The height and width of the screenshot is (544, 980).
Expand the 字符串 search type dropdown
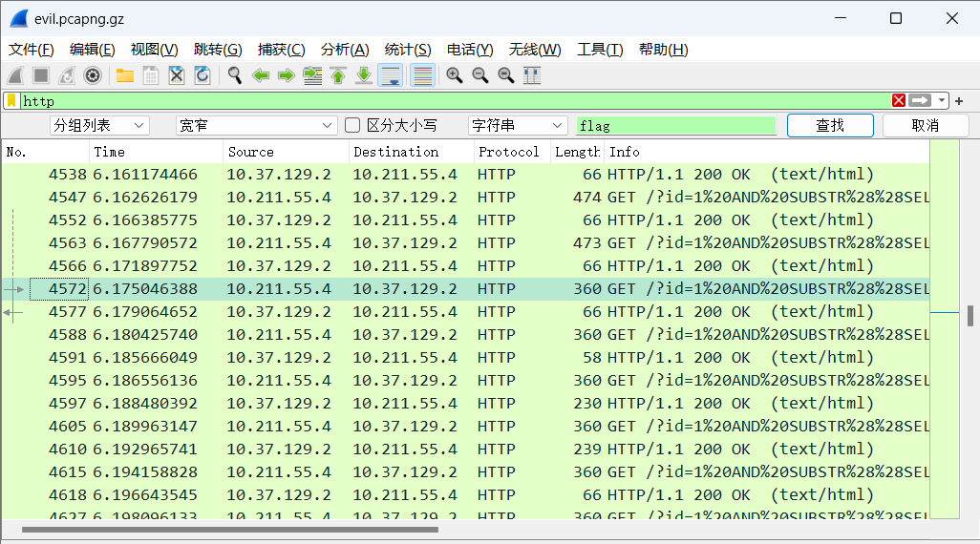point(518,125)
